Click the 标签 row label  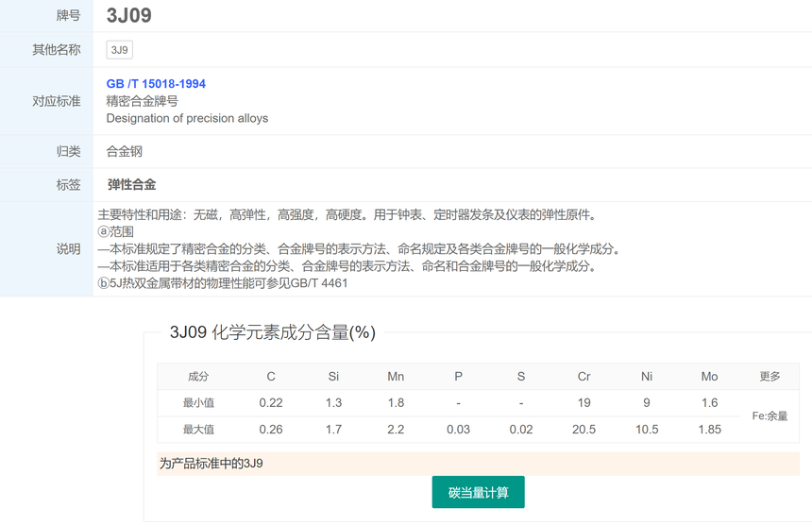point(68,185)
